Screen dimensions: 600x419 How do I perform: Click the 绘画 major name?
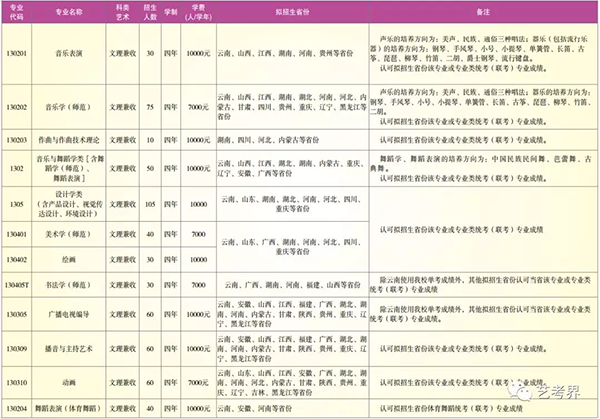click(x=69, y=260)
